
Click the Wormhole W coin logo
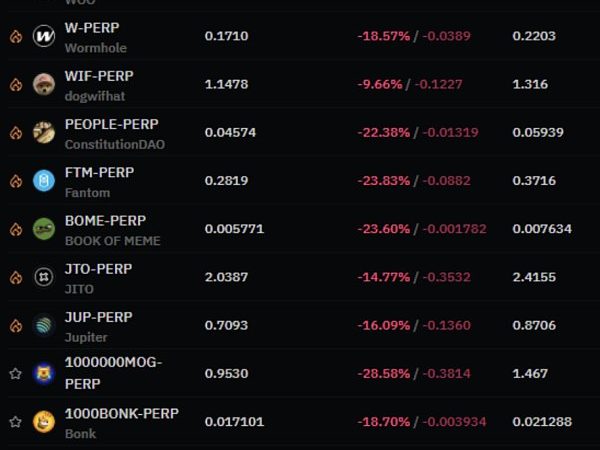click(44, 36)
